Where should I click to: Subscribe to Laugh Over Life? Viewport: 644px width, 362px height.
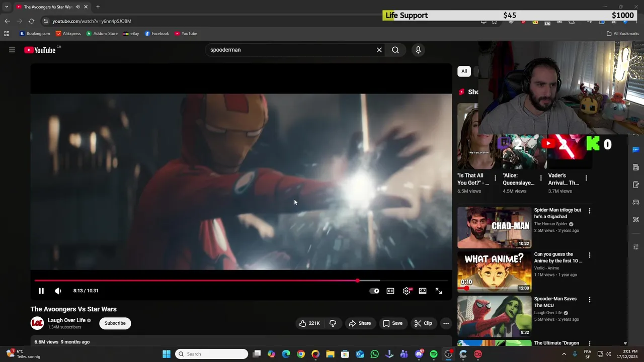tap(115, 323)
